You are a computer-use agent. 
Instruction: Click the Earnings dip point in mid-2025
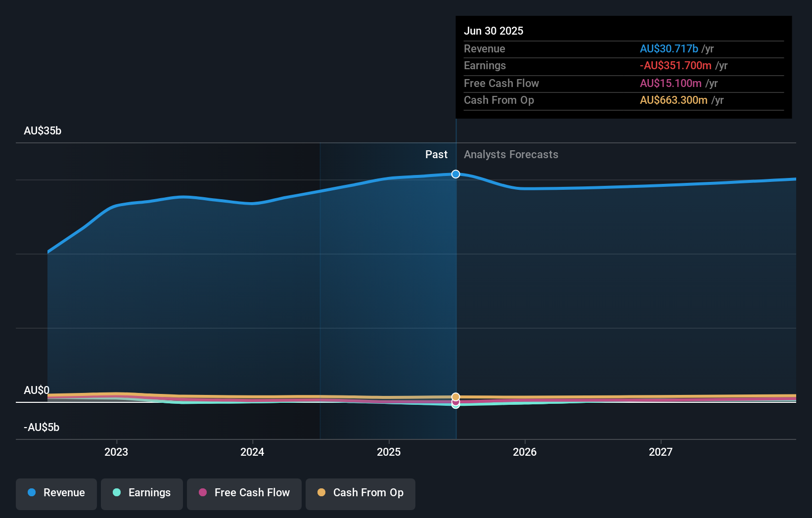pos(455,406)
